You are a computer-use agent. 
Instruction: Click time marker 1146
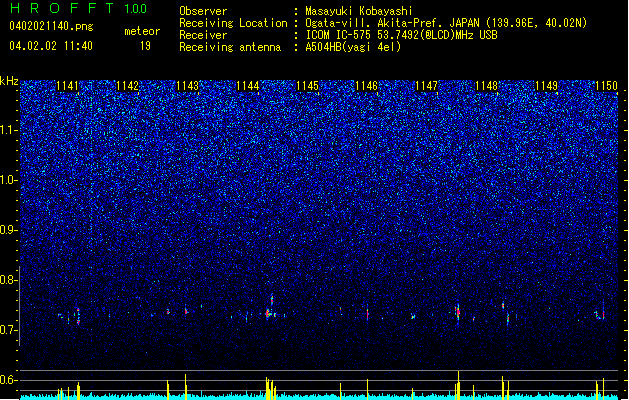tap(367, 86)
